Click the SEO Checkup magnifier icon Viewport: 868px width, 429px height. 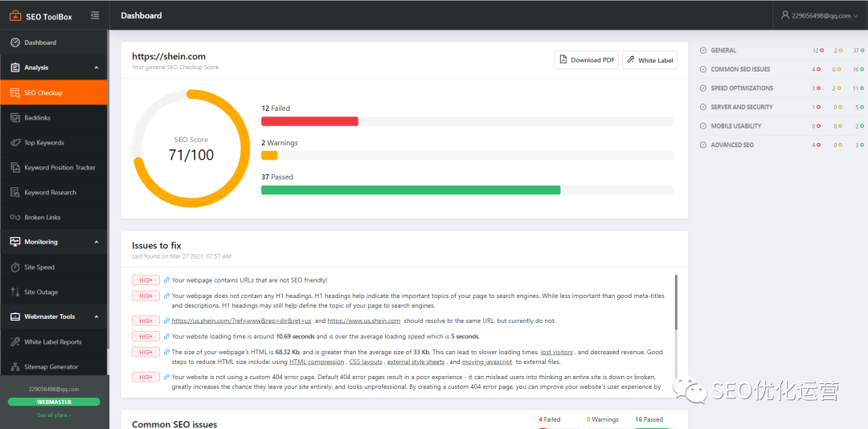point(15,92)
